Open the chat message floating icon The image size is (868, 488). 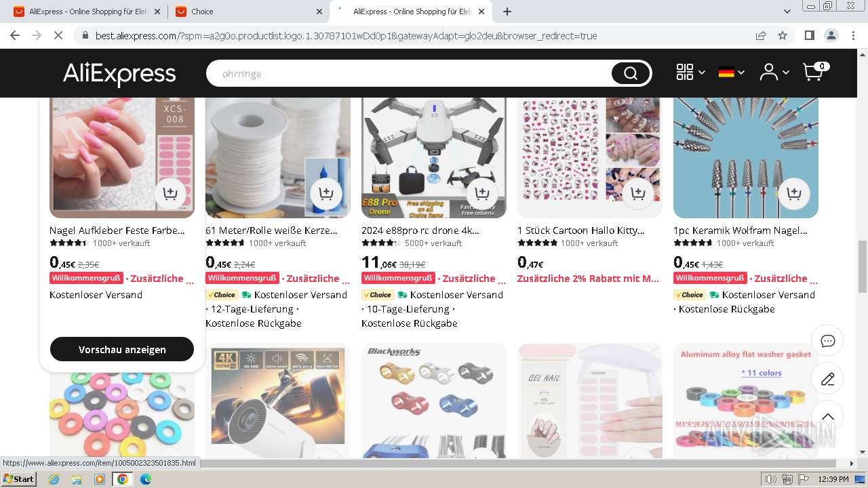click(827, 341)
